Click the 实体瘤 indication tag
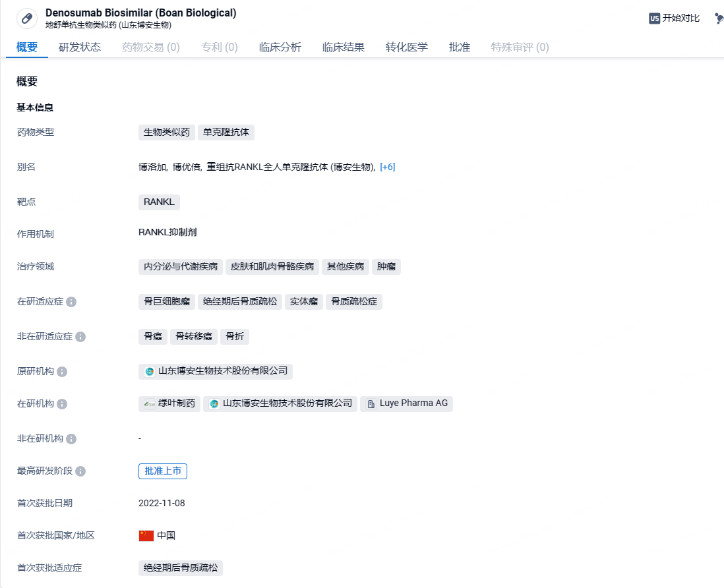Viewport: 724px width, 588px height. pos(304,302)
